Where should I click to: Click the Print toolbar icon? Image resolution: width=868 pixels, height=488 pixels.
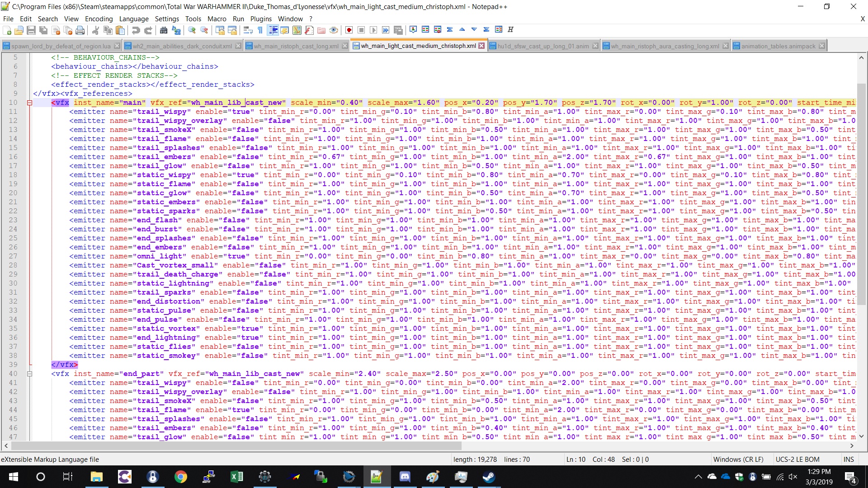point(80,30)
